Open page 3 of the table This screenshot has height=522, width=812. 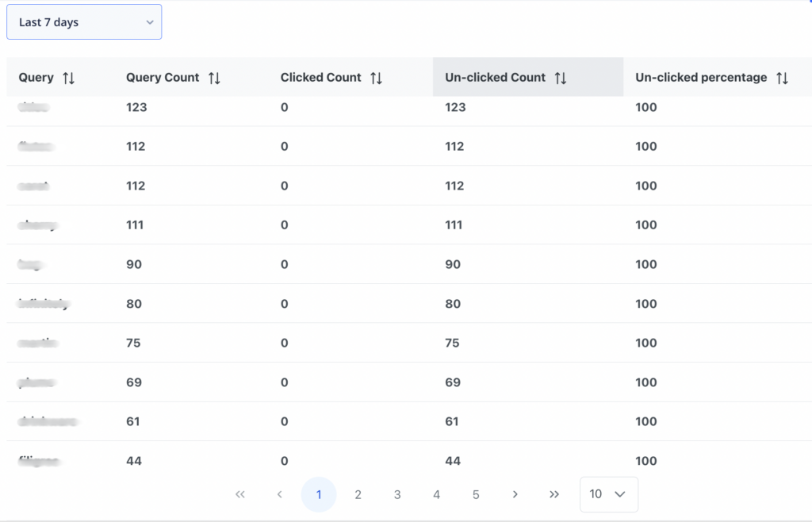pyautogui.click(x=397, y=494)
